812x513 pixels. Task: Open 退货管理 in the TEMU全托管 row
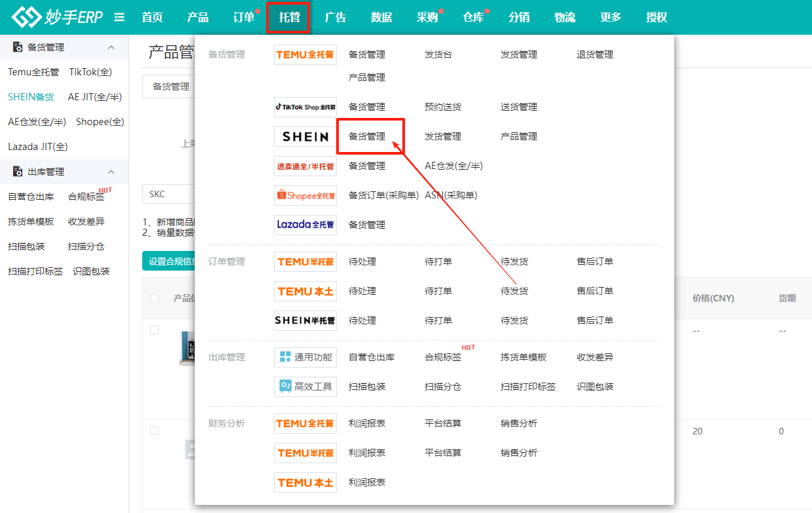[595, 54]
